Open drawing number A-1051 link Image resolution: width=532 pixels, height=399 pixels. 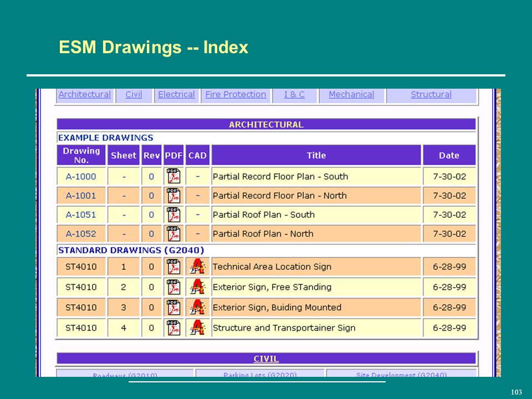[81, 214]
